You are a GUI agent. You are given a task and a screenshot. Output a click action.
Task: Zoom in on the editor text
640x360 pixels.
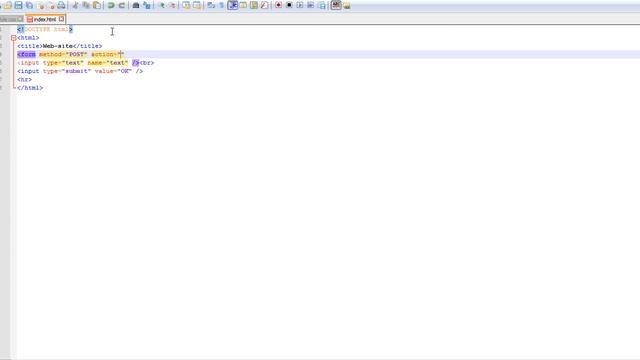[162, 5]
